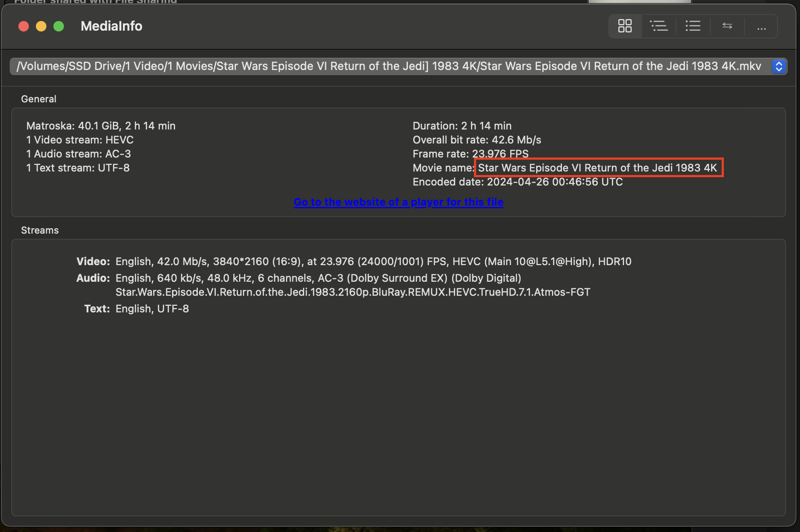The width and height of the screenshot is (800, 532).
Task: Click the Audio stream line 'English, 640 kb/s'
Action: (x=318, y=278)
